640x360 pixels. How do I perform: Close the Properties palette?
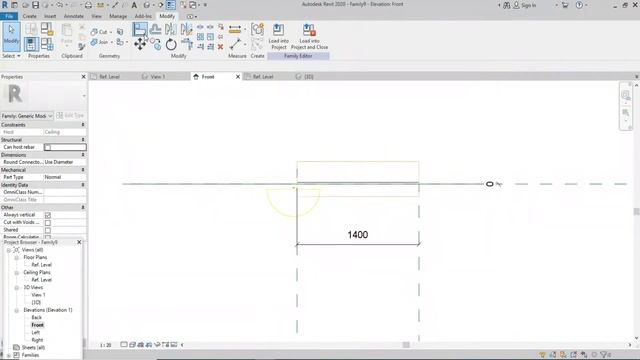click(83, 77)
